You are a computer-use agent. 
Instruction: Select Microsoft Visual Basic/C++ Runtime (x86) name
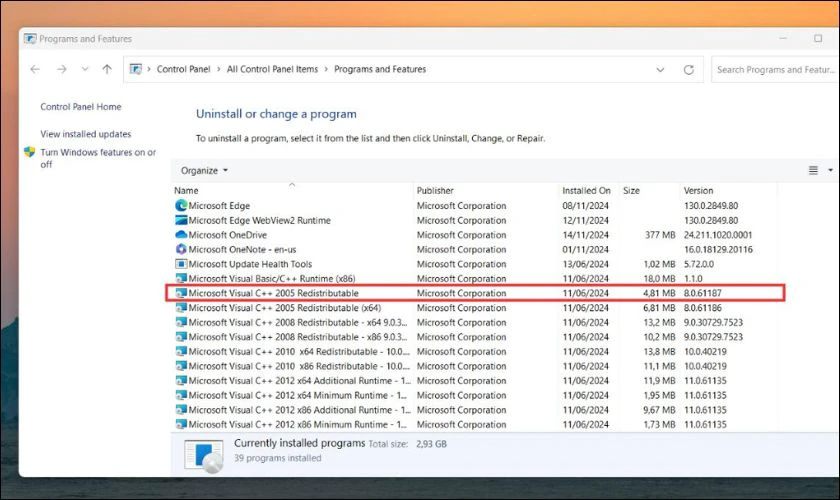[272, 279]
